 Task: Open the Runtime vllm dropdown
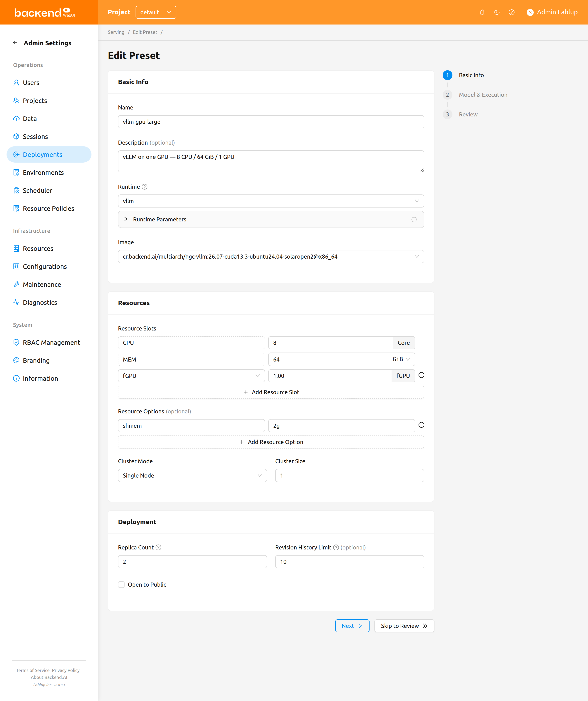[271, 201]
